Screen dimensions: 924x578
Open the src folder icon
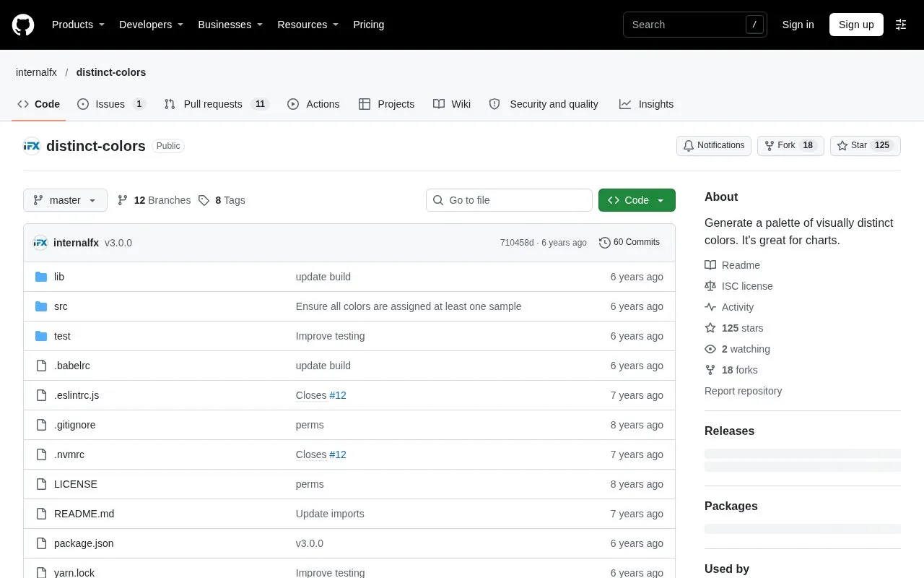pos(41,306)
